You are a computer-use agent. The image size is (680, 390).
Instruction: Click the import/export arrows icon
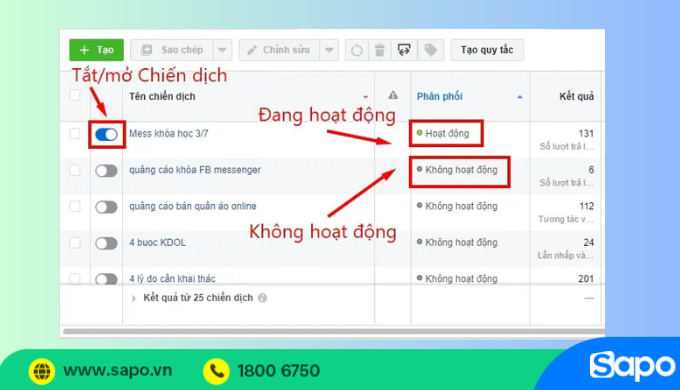[404, 50]
